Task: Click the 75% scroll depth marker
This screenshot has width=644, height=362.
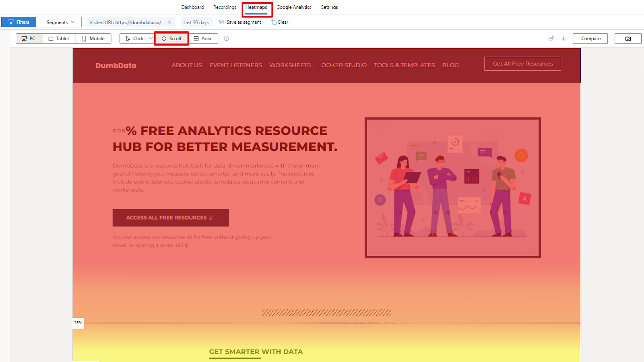Action: coord(78,323)
